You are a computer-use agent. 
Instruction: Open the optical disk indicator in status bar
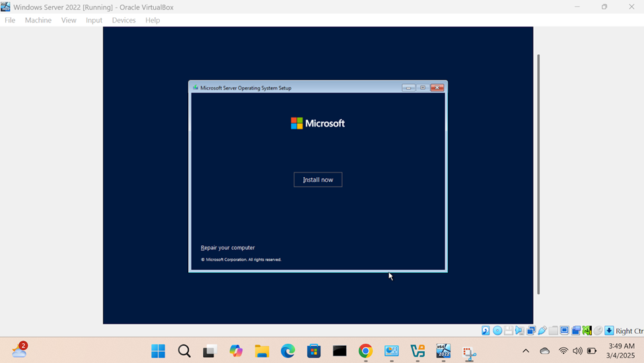(x=497, y=331)
